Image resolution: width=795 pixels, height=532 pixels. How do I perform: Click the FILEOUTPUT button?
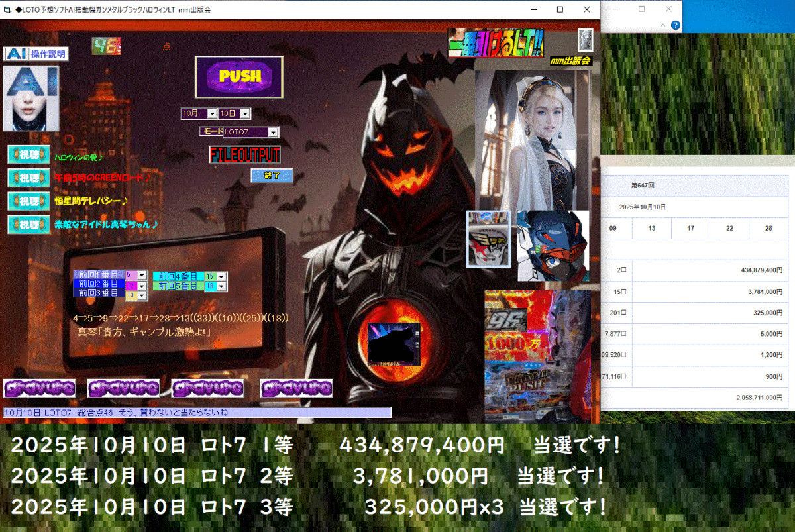pos(245,155)
